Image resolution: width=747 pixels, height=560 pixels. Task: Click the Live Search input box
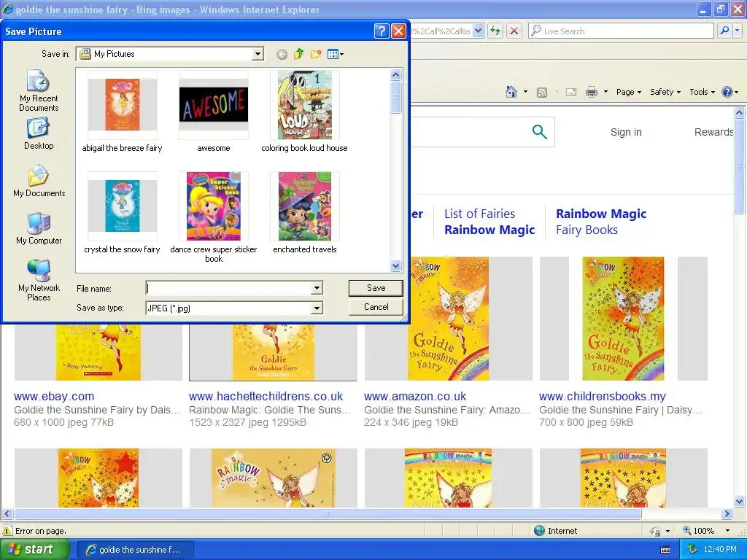[621, 31]
